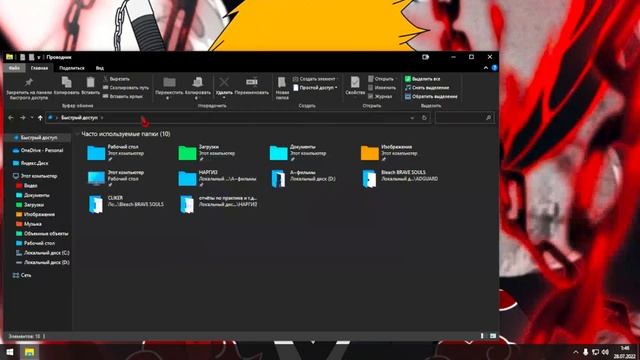Click address bar Быстрый доступ
The height and width of the screenshot is (360, 640).
point(79,118)
